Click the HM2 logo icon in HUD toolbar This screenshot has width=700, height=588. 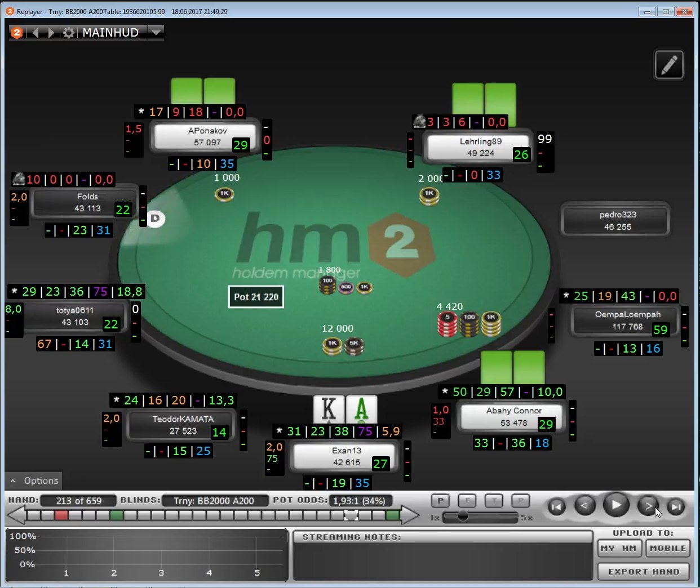[17, 33]
